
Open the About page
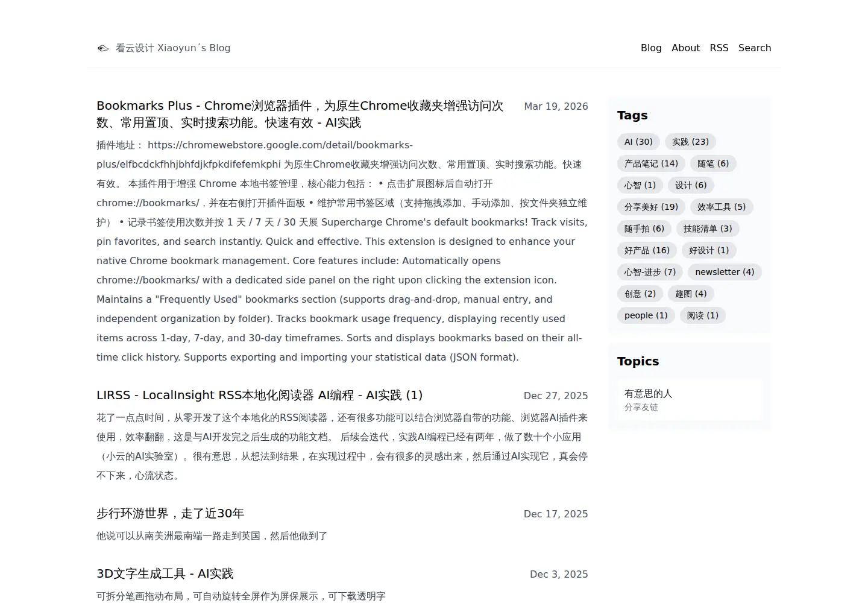click(685, 48)
